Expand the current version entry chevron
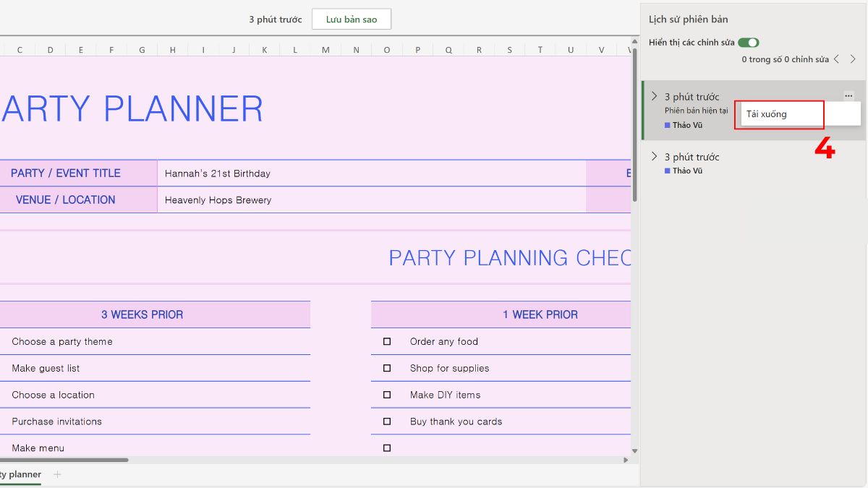This screenshot has height=488, width=868. pyautogui.click(x=655, y=96)
